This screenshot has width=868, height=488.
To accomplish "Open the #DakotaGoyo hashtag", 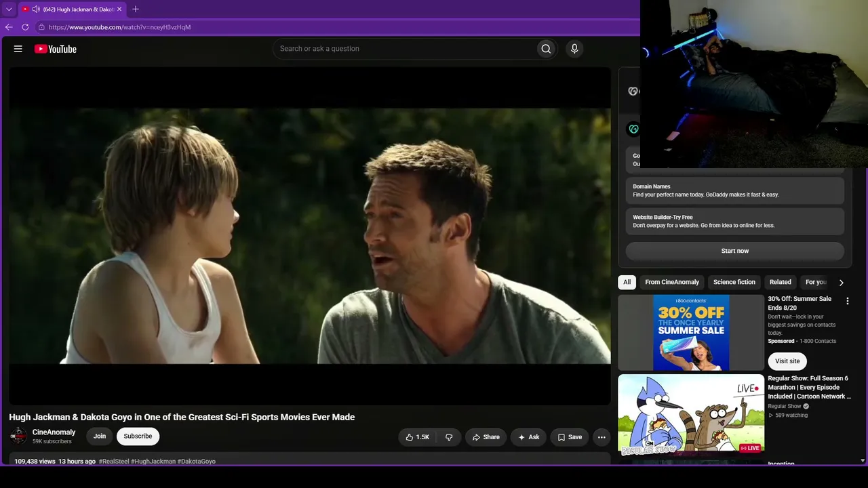I will pyautogui.click(x=197, y=462).
